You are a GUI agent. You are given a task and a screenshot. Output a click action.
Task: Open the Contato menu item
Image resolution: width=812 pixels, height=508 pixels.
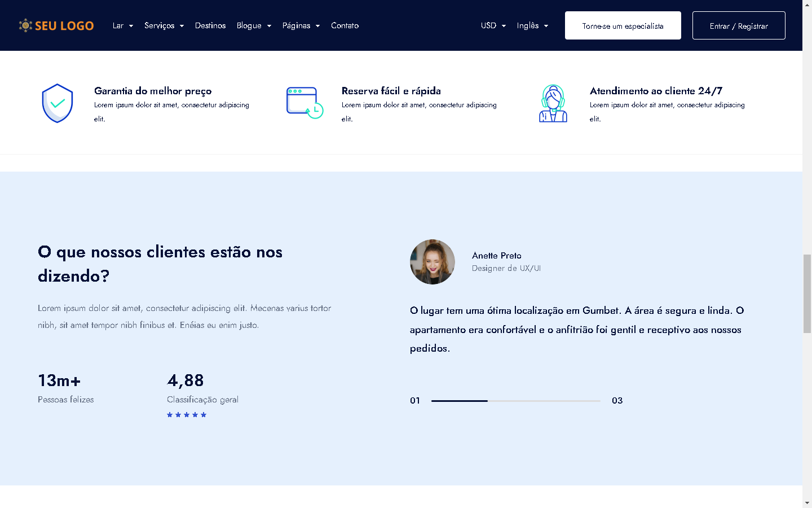[x=345, y=25]
